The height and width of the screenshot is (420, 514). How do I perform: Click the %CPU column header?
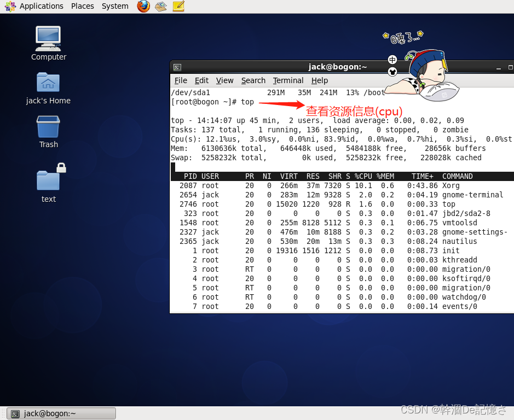(x=363, y=176)
